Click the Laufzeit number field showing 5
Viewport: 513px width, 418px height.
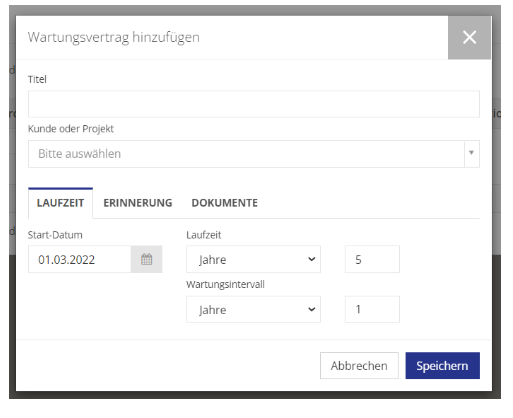pyautogui.click(x=372, y=259)
